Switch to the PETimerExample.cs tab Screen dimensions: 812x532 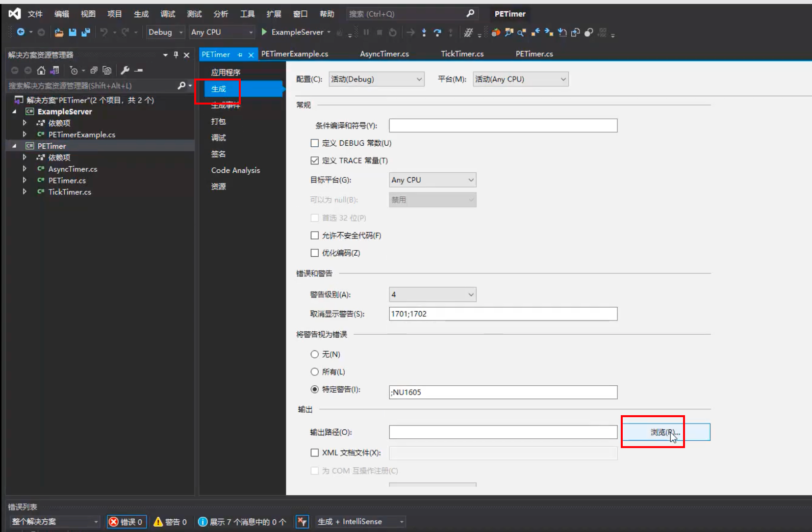pos(295,54)
